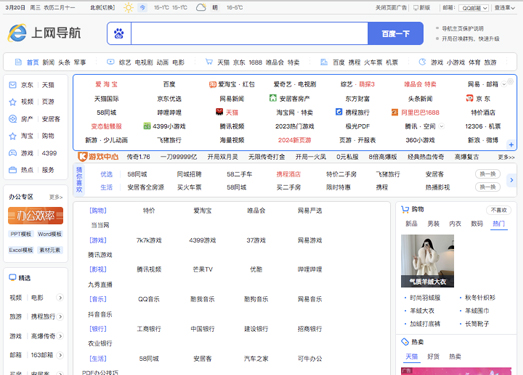523x375 pixels.
Task: Select the 热门 shopping tab
Action: tap(499, 224)
